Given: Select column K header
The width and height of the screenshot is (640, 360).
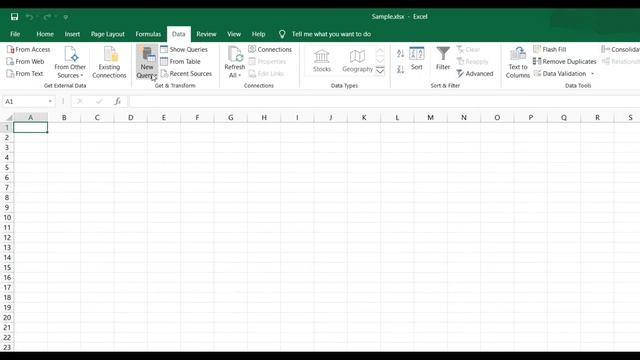Looking at the screenshot, I should point(364,118).
